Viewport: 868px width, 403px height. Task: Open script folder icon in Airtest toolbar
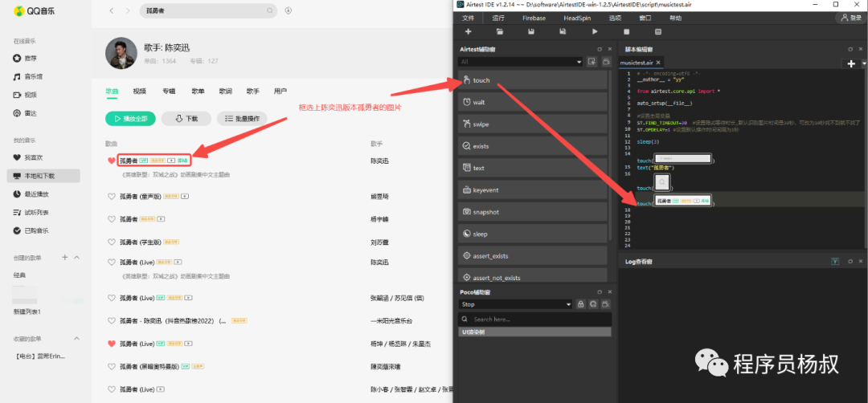pos(500,31)
